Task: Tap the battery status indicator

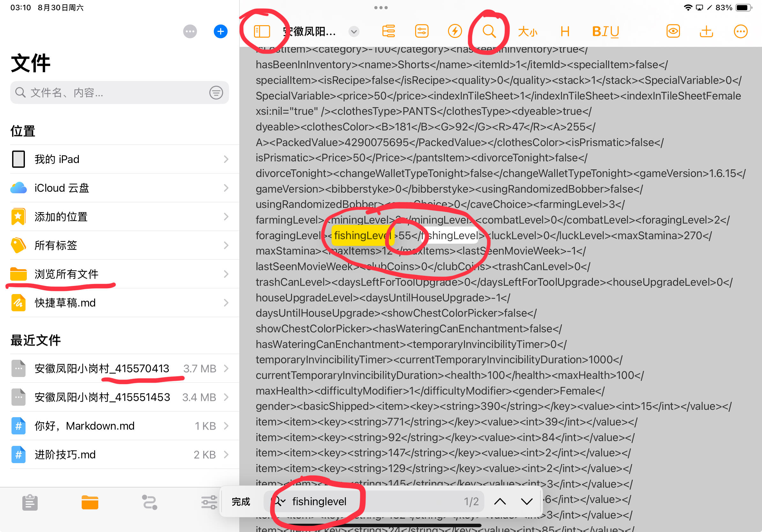Action: pos(744,7)
